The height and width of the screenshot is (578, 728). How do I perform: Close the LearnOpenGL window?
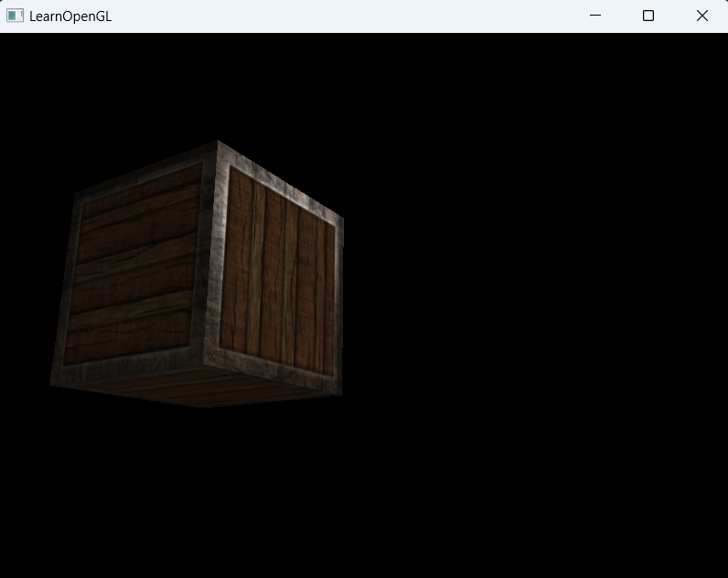(702, 16)
